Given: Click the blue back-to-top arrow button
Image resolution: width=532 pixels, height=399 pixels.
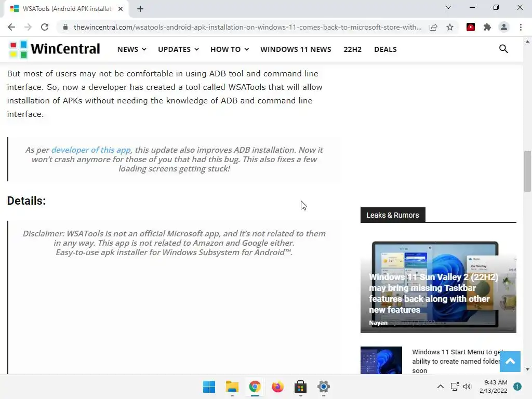Looking at the screenshot, I should 510,362.
